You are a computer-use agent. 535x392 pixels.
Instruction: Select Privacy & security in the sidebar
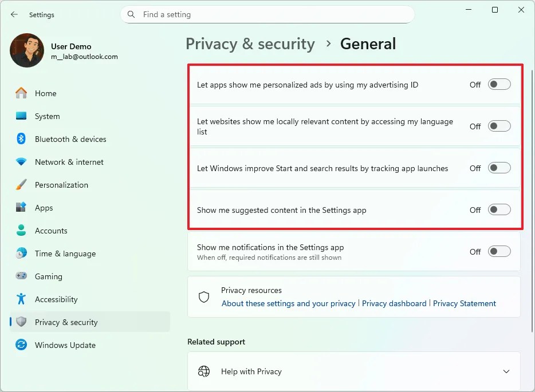[x=67, y=322]
